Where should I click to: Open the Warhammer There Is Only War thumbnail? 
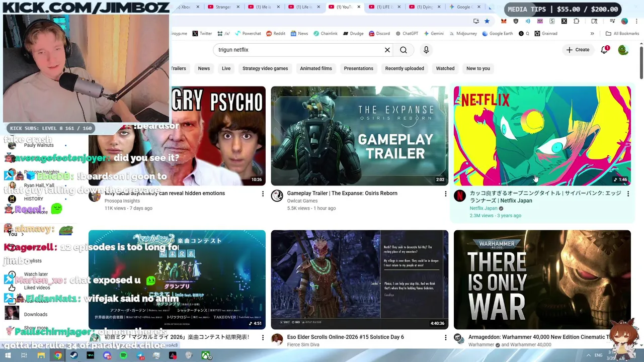(x=542, y=280)
